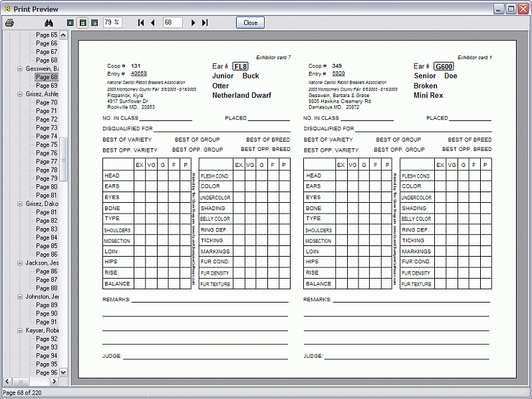Image resolution: width=532 pixels, height=399 pixels.
Task: Collapse the Keyser, Robi tree node
Action: tap(20, 330)
